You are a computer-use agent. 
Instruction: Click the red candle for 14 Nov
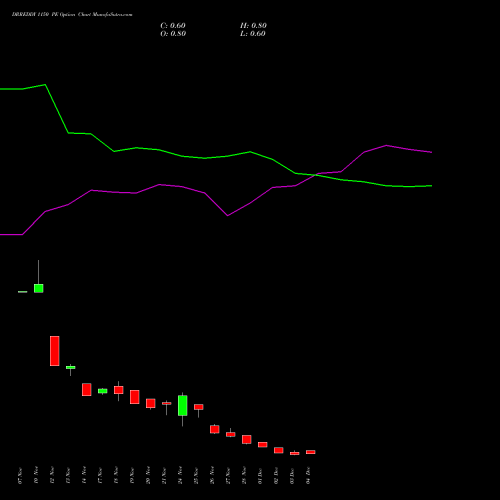pyautogui.click(x=87, y=390)
